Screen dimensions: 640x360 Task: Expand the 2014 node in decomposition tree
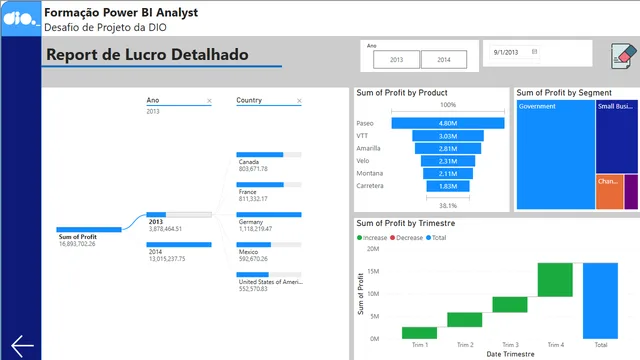tap(179, 244)
